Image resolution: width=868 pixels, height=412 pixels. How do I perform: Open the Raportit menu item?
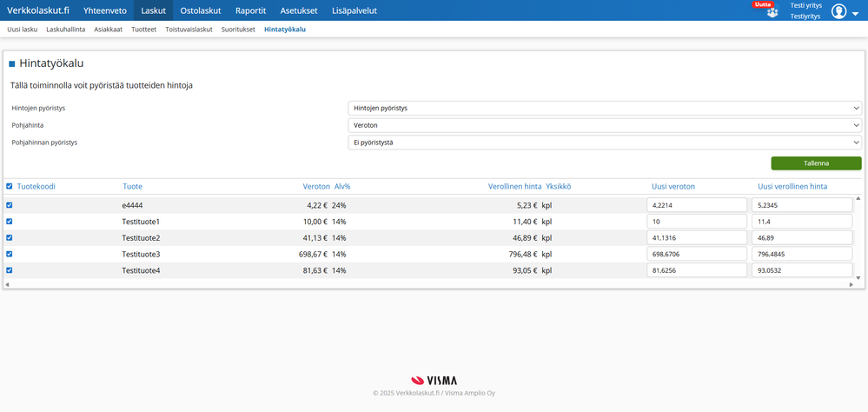[x=250, y=10]
